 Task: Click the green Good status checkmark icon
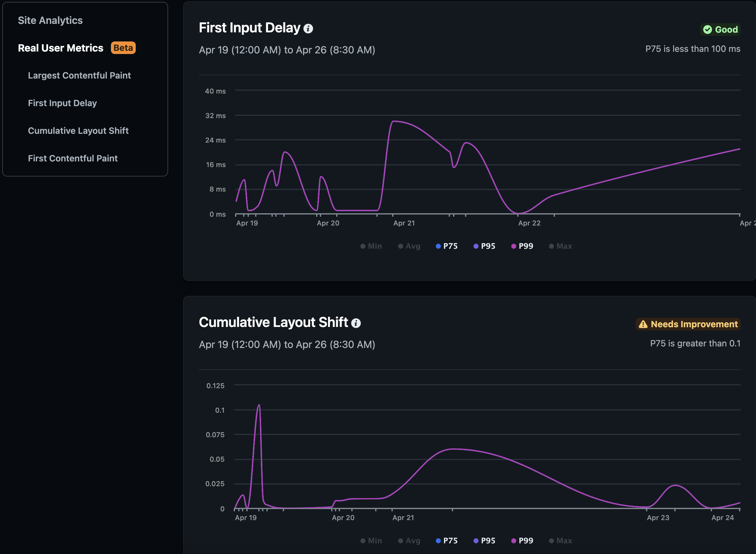click(707, 30)
